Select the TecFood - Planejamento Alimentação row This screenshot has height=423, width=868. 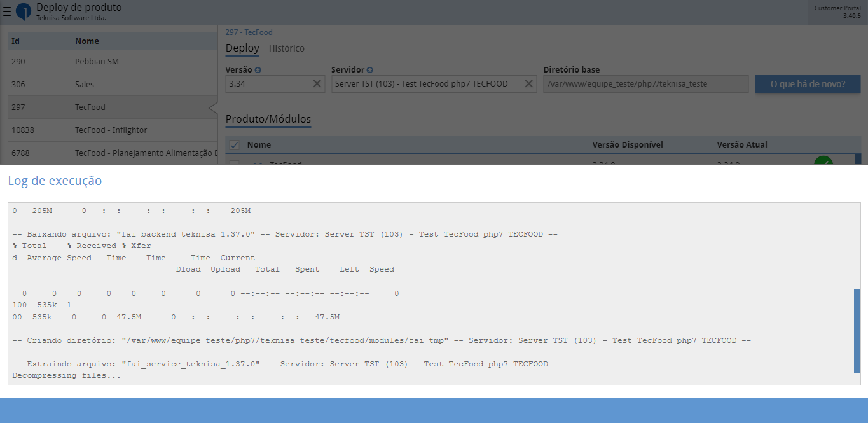click(113, 153)
